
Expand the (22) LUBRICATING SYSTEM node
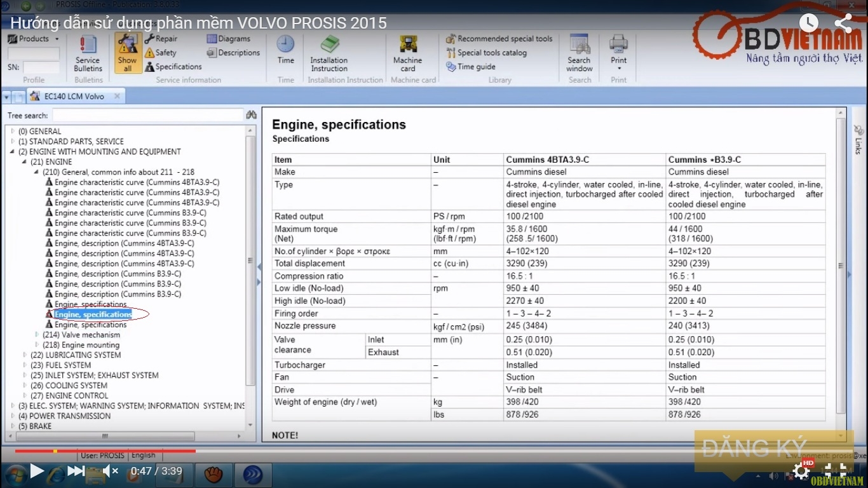click(24, 355)
